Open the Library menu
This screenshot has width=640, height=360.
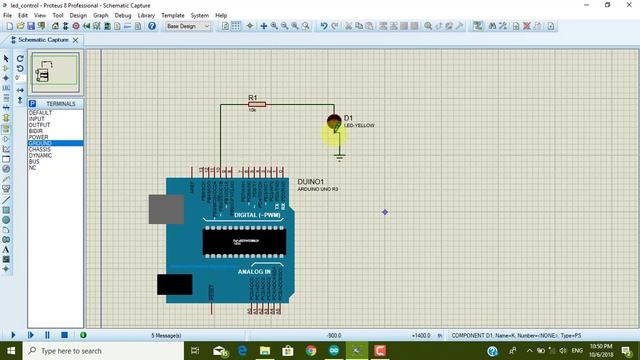[146, 16]
